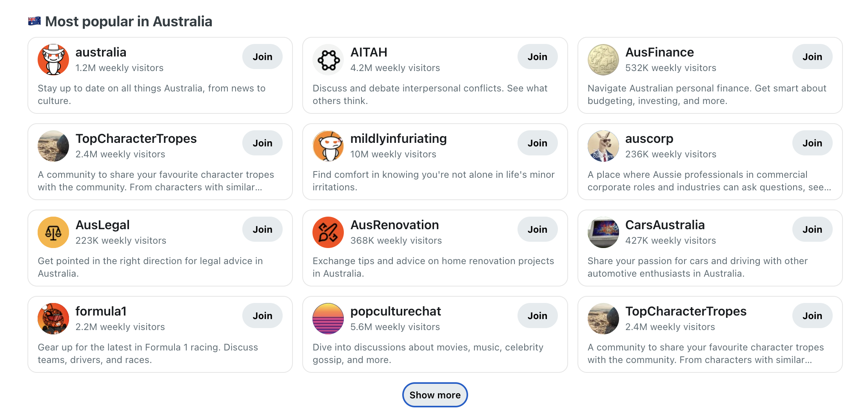Click the auscorp kangaroo avatar
Screen dimensions: 868x416
(603, 146)
